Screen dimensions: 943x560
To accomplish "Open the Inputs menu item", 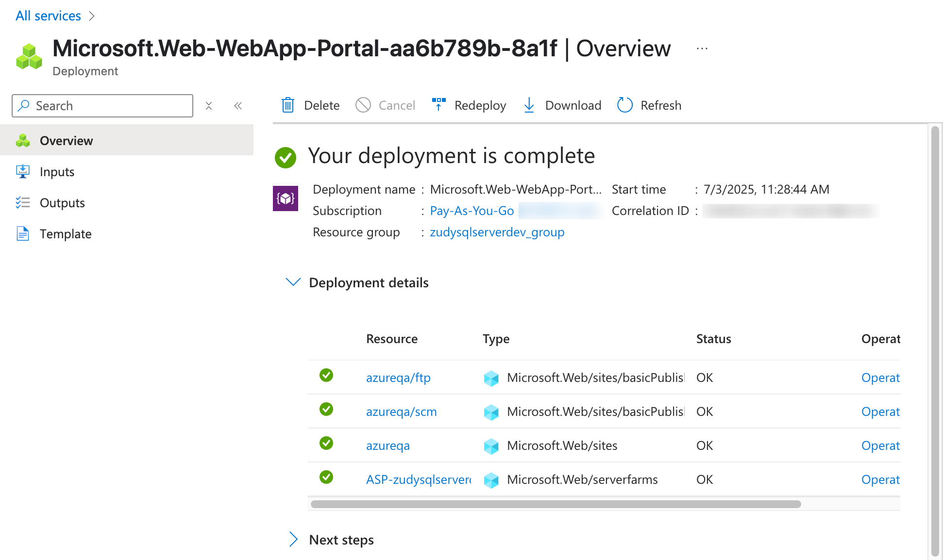I will 57,172.
